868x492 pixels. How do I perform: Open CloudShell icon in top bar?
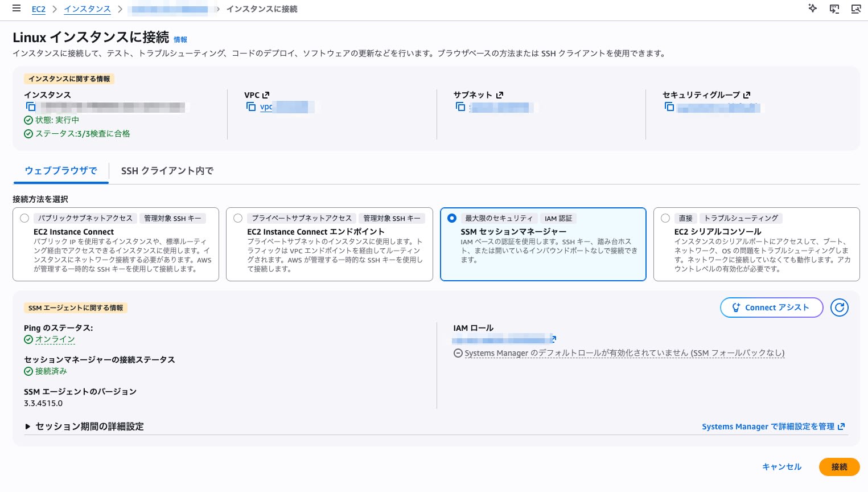point(834,9)
